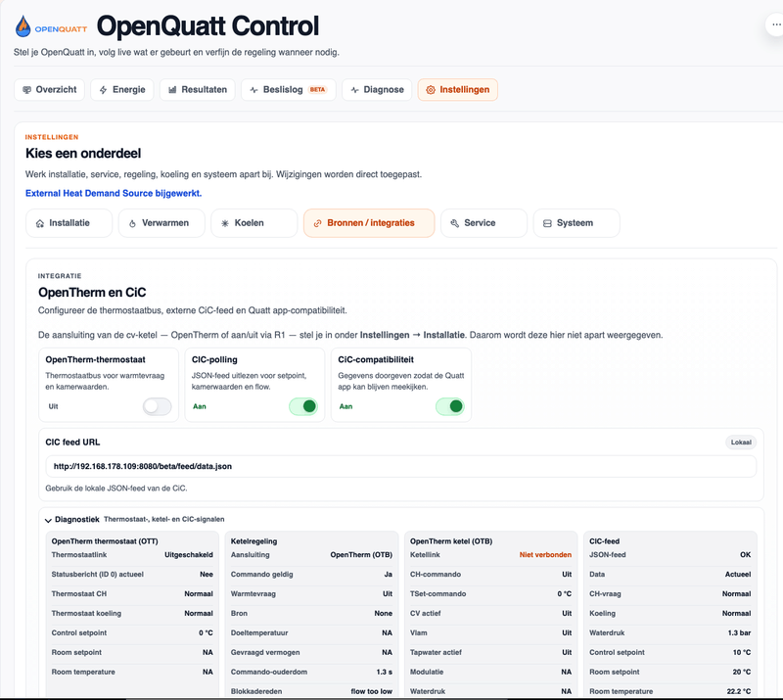Viewport: 783px width, 700px height.
Task: Select the Diagnose tab
Action: tap(377, 90)
